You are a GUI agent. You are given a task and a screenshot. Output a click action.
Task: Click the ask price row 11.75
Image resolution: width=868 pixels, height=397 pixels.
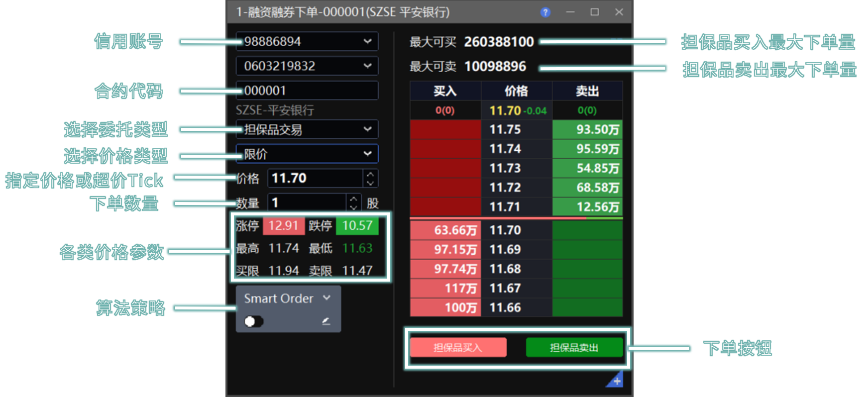516,129
